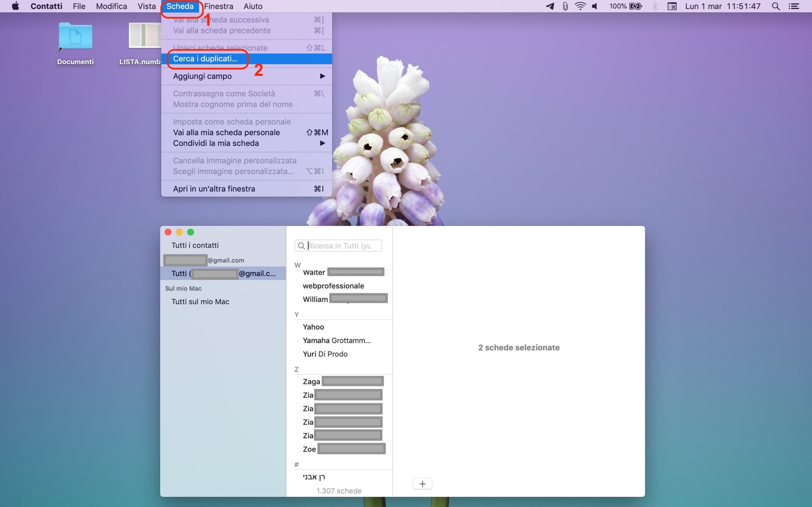Click the volume speaker icon
The image size is (812, 507).
pyautogui.click(x=595, y=6)
